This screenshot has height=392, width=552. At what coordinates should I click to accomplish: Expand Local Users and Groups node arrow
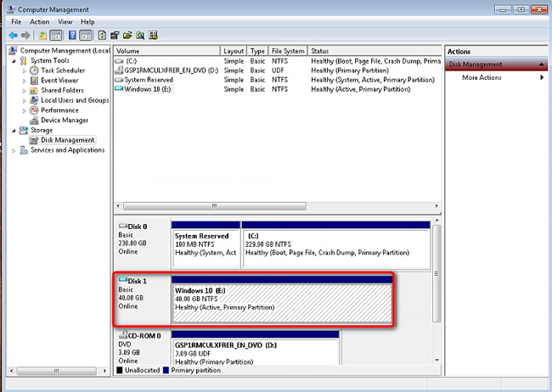pyautogui.click(x=25, y=101)
